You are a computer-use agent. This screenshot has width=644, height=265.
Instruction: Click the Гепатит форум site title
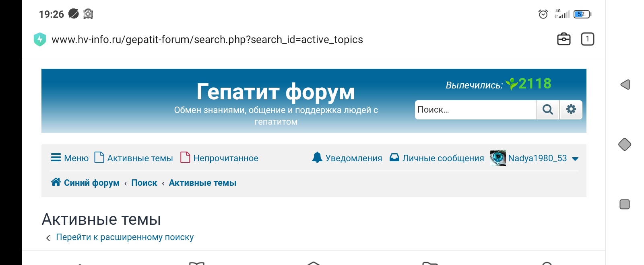click(276, 92)
